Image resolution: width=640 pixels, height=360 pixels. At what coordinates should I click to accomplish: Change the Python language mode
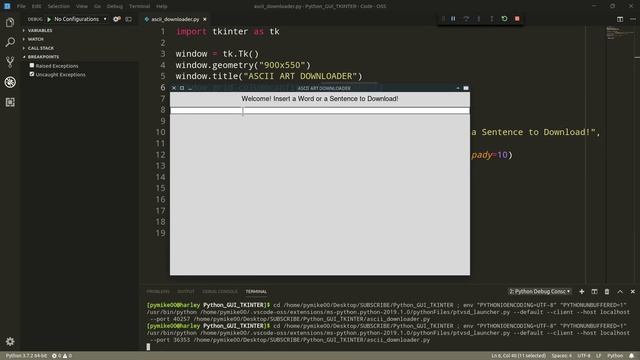click(x=615, y=356)
